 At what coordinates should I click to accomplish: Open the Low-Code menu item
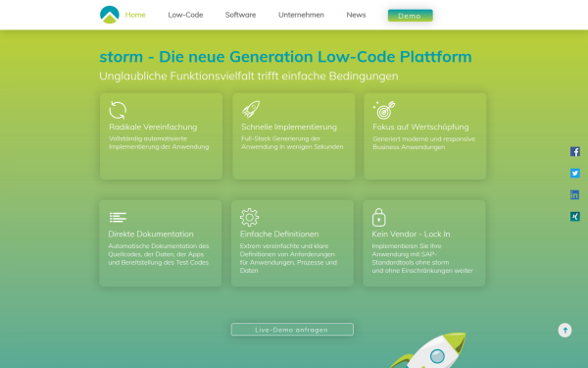point(185,15)
